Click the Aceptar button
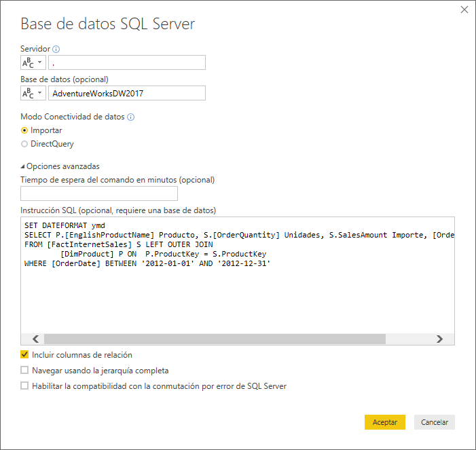The image size is (476, 450). click(384, 422)
